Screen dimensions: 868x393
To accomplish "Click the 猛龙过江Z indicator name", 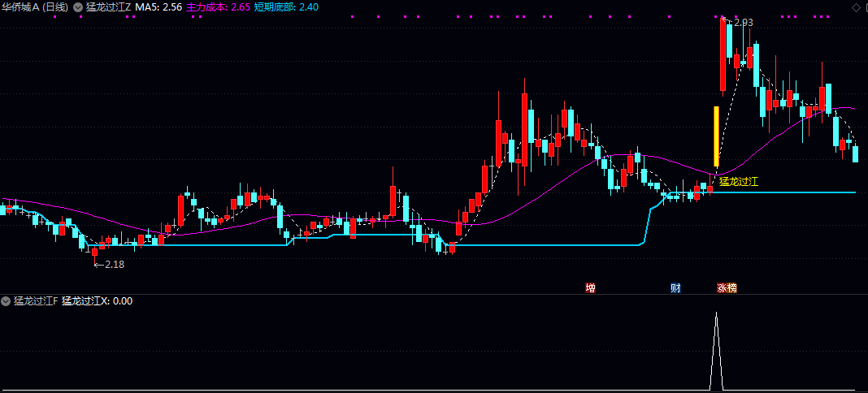I will coord(109,8).
